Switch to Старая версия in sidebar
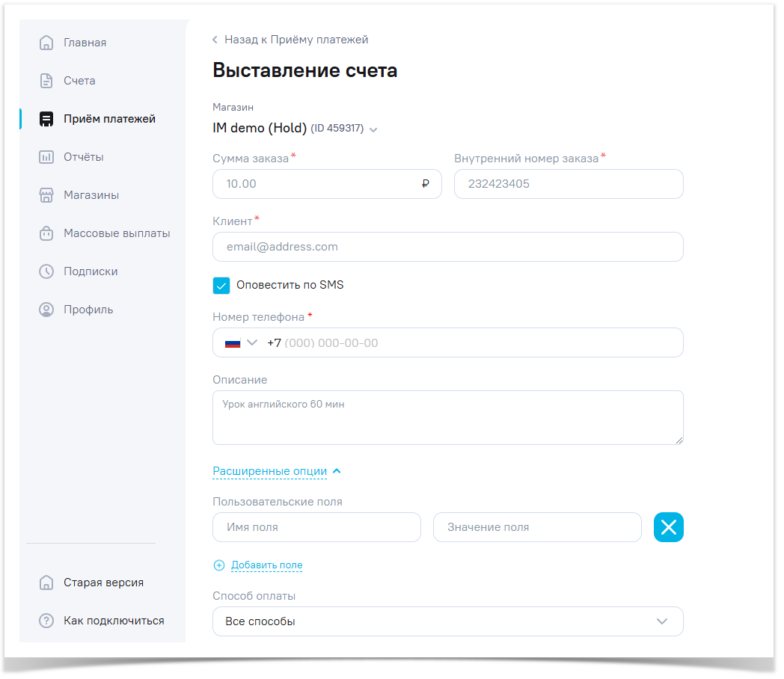This screenshot has height=679, width=784. pyautogui.click(x=103, y=583)
